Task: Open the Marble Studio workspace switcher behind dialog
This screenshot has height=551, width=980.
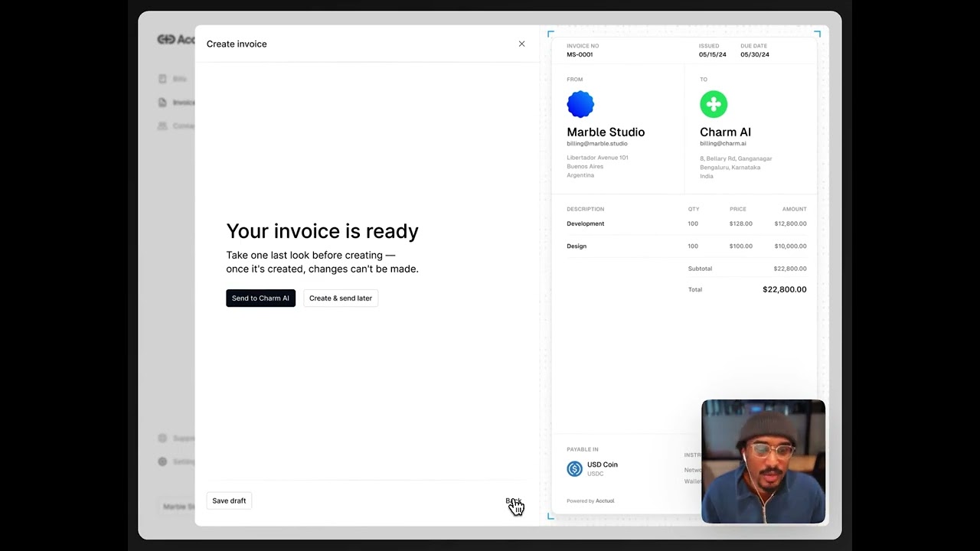Action: pos(177,506)
